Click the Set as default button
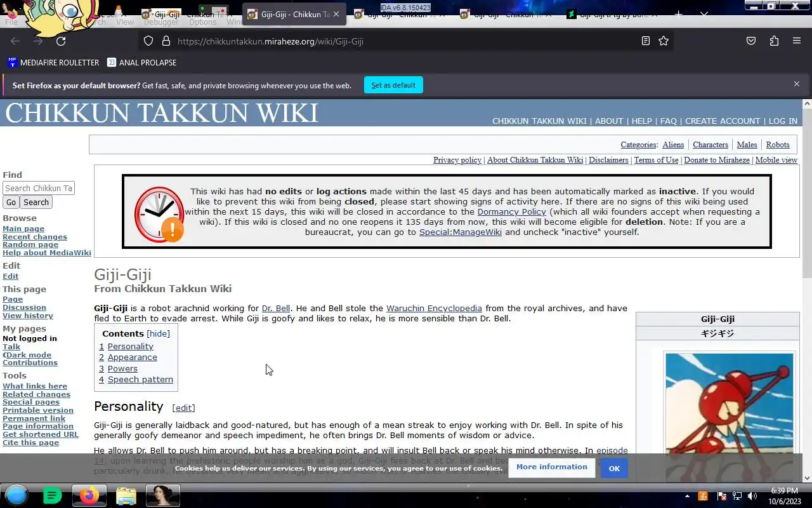Image resolution: width=812 pixels, height=508 pixels. tap(393, 85)
